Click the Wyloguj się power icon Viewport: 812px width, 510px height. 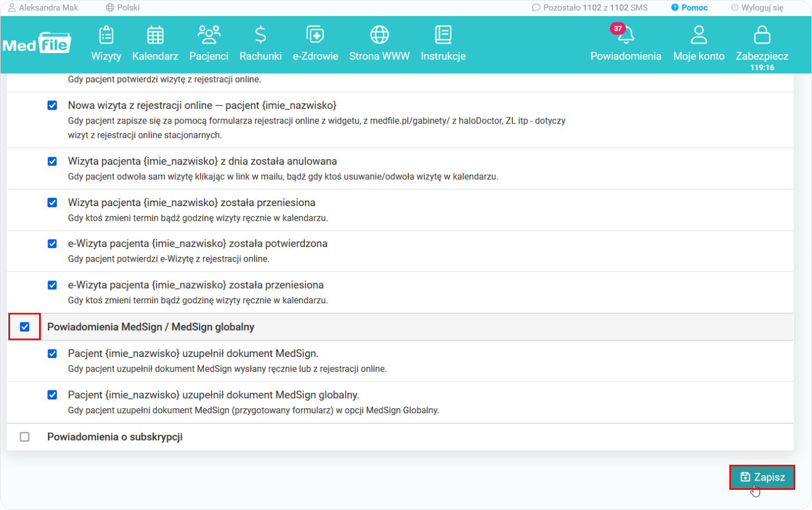pos(735,8)
